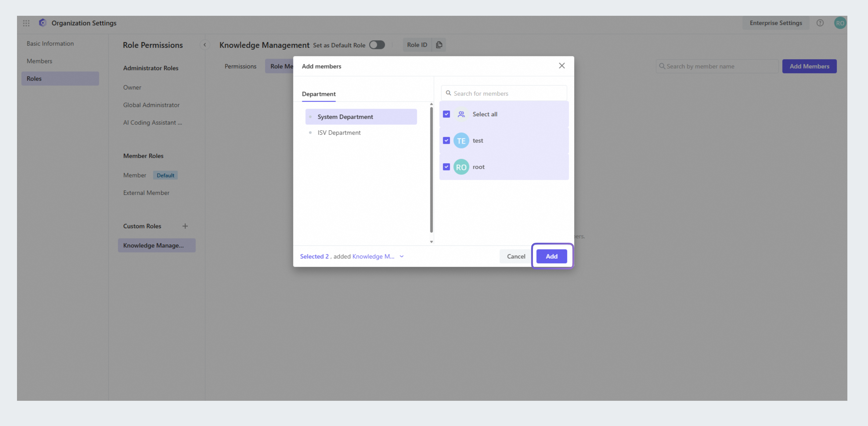Close the Add members dialog
Image resolution: width=868 pixels, height=426 pixels.
pyautogui.click(x=561, y=66)
